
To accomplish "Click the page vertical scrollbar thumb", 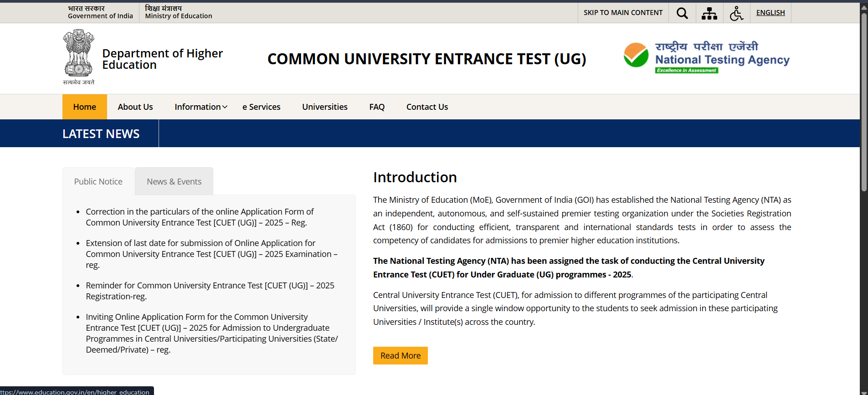I will [864, 103].
